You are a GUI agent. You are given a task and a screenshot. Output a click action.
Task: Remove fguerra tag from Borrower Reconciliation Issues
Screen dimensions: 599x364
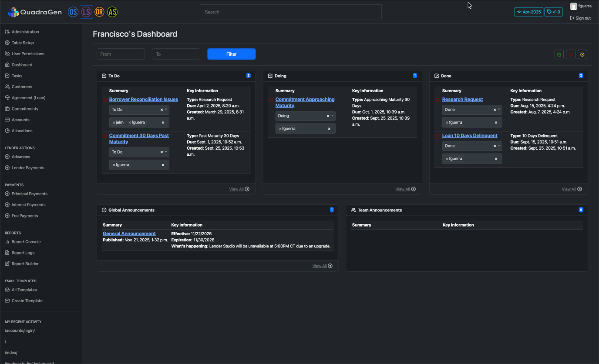[130, 123]
